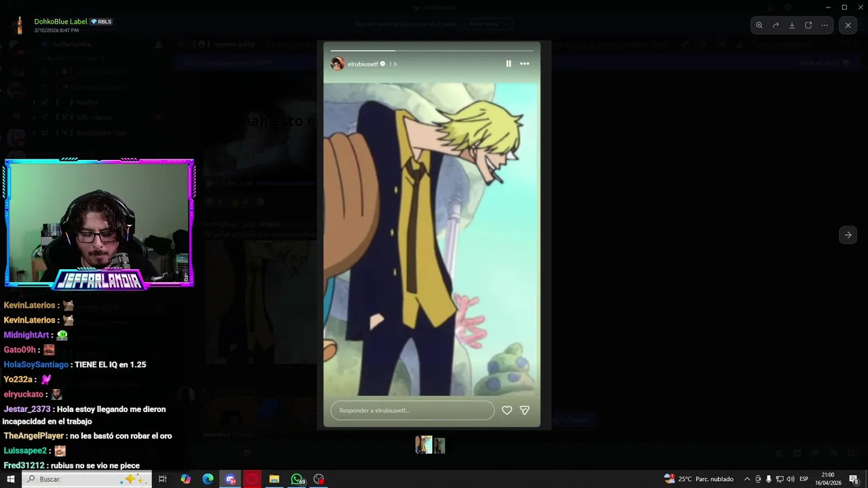Pause the story playback
This screenshot has width=868, height=488.
[x=509, y=64]
